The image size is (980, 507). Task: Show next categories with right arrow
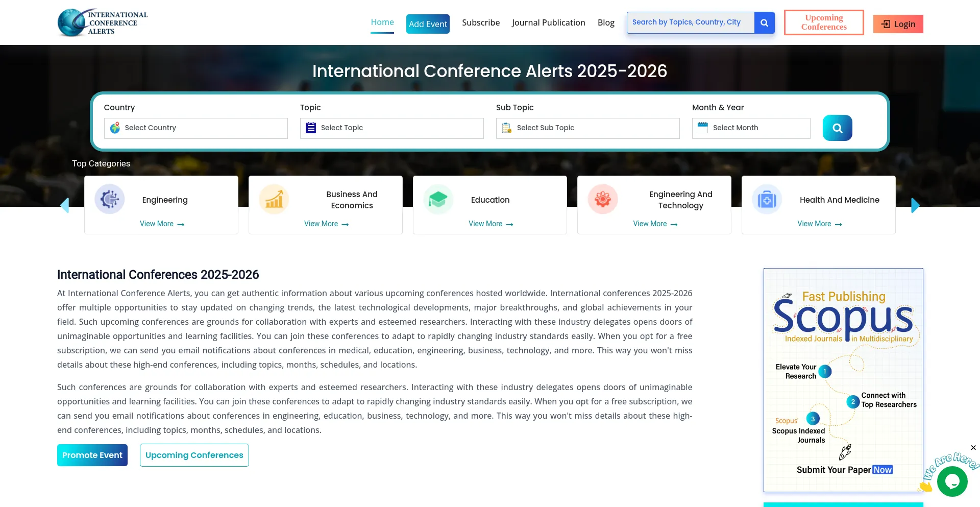(915, 205)
